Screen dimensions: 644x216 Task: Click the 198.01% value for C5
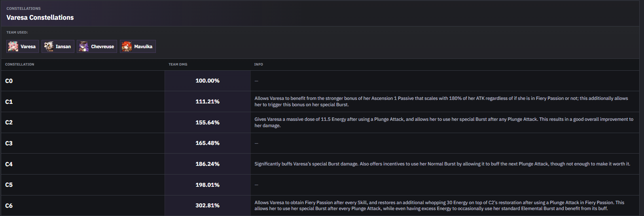[208, 185]
